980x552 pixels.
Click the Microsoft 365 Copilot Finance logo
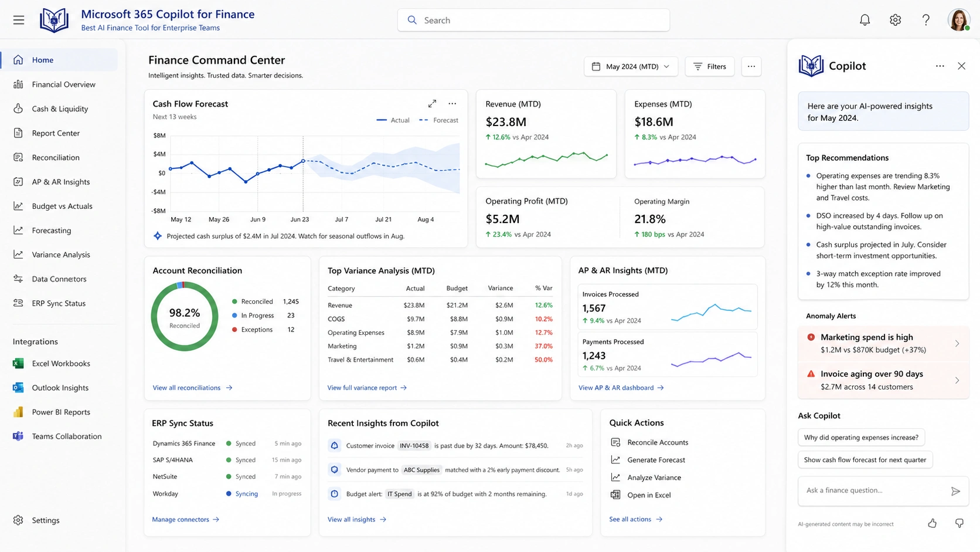(54, 20)
